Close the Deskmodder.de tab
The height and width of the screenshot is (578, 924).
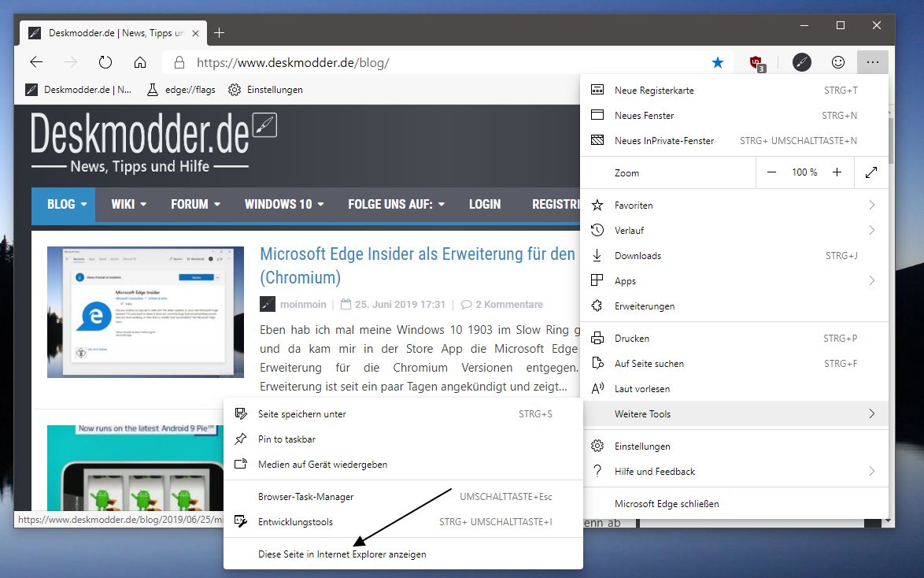tap(196, 33)
